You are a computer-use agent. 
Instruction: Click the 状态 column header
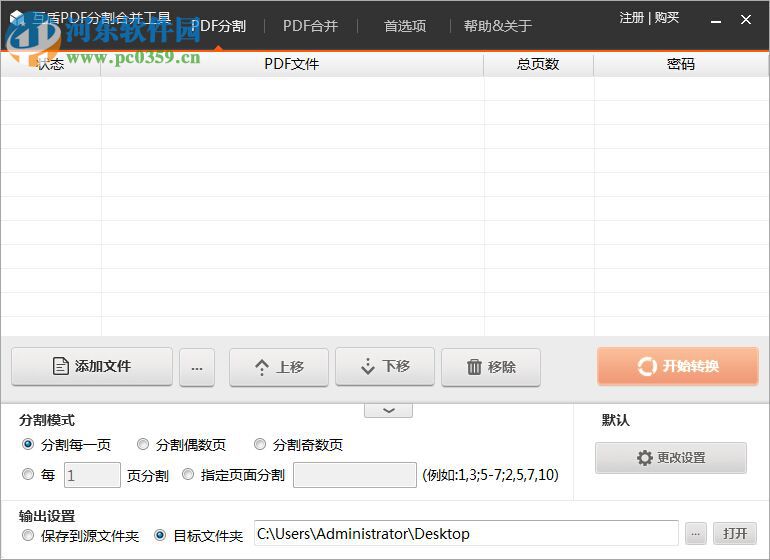tap(51, 64)
